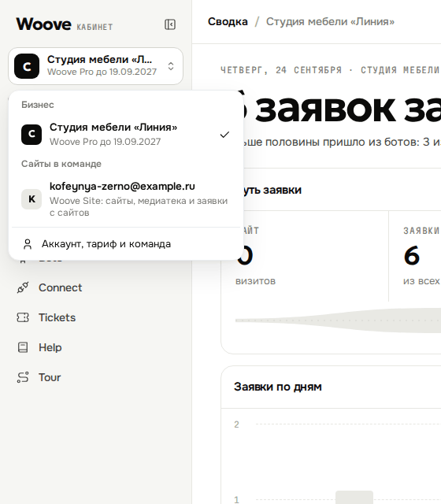
Task: Go to Сводка breadcrumb
Action: 228,21
